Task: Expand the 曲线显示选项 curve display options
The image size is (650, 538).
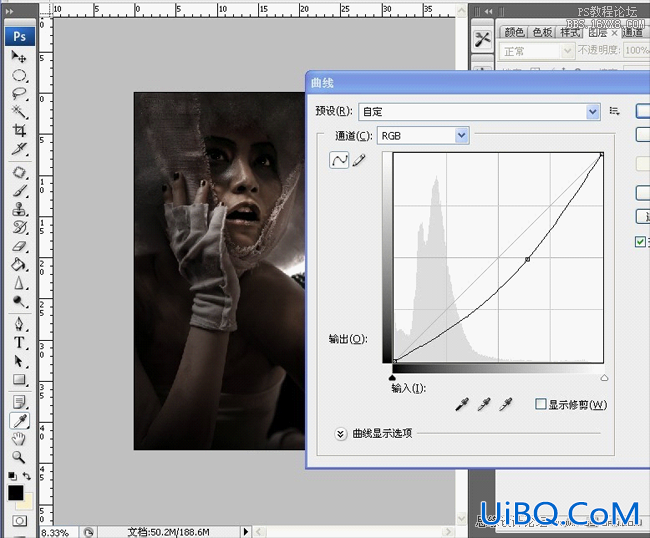Action: [340, 434]
